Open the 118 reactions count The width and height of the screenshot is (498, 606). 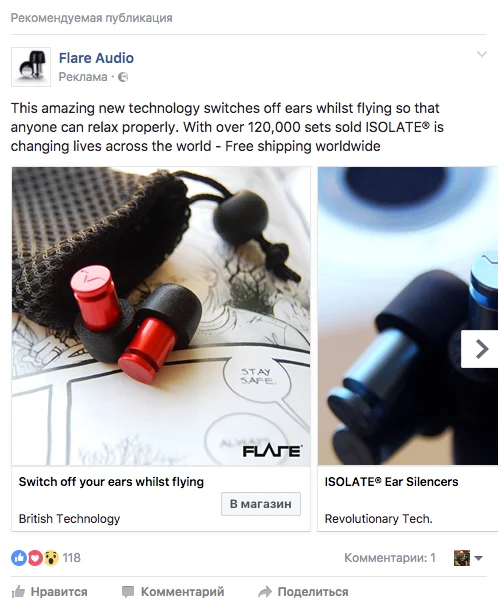[71, 558]
